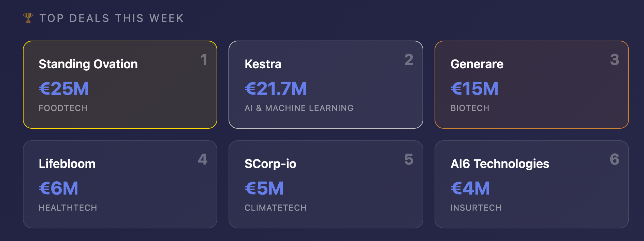Open the SCorp-io deal name
Image resolution: width=644 pixels, height=241 pixels.
click(270, 164)
